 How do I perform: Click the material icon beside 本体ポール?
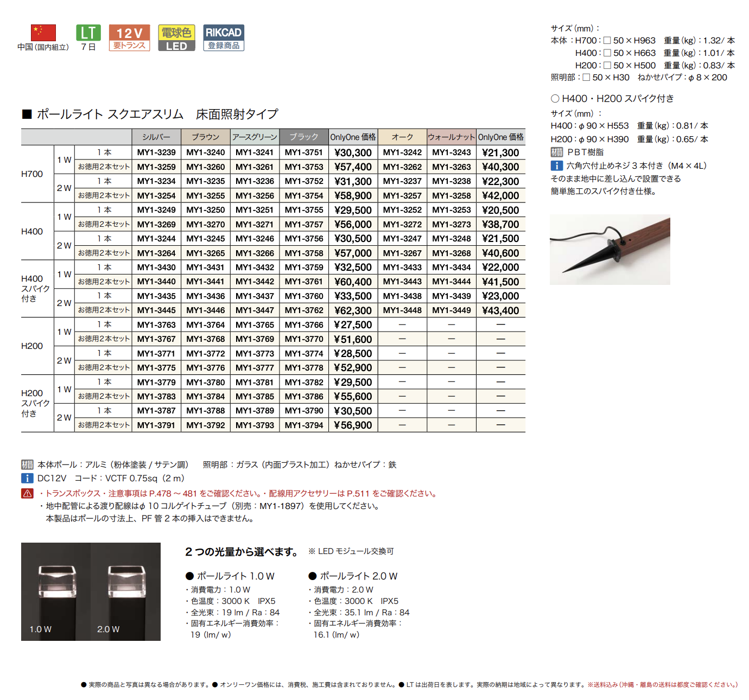click(x=27, y=464)
